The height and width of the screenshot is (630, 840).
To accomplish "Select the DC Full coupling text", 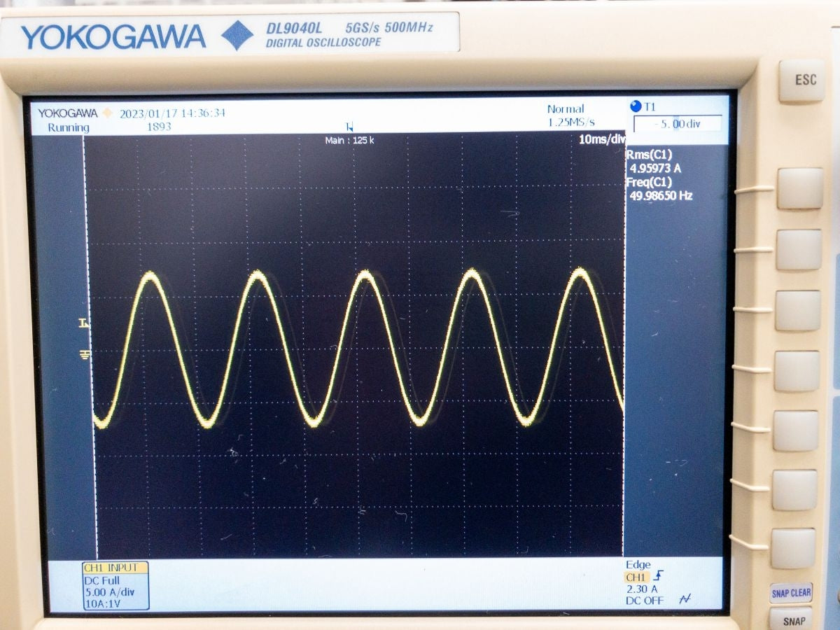I will [101, 580].
